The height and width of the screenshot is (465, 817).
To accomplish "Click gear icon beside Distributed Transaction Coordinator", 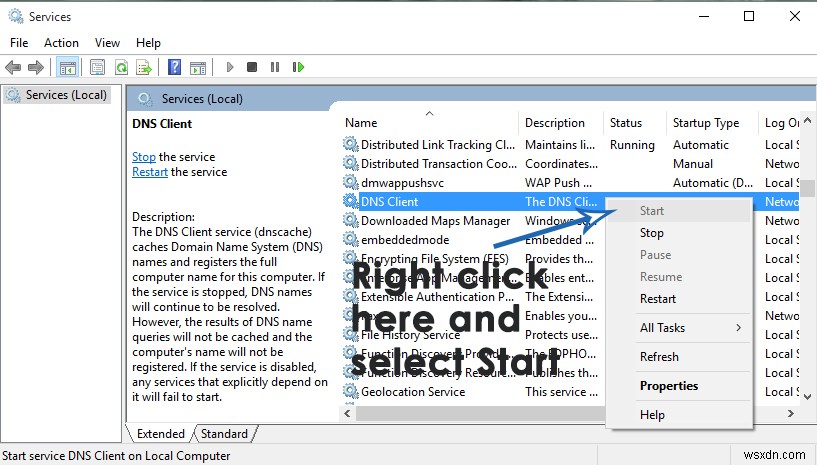I will point(351,164).
